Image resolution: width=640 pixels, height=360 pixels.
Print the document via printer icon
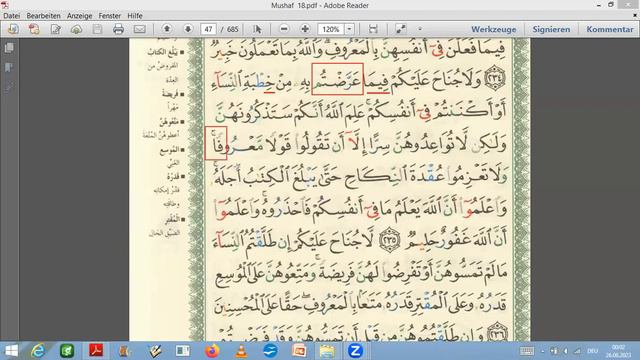[118, 29]
